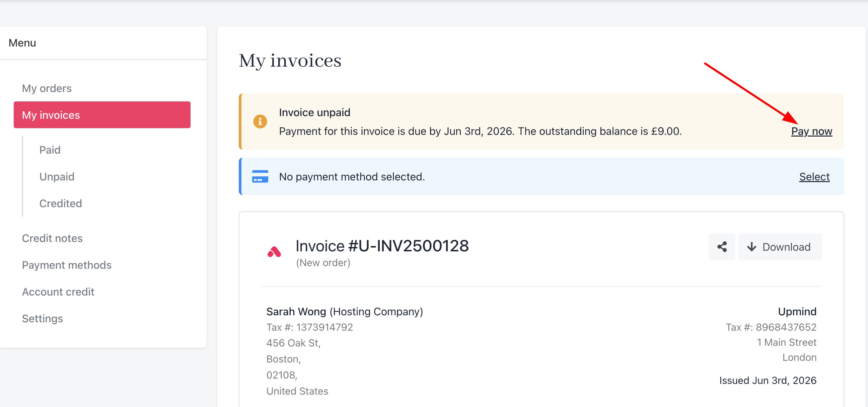Open My invoices menu item
Image resolution: width=868 pixels, height=407 pixels.
102,115
